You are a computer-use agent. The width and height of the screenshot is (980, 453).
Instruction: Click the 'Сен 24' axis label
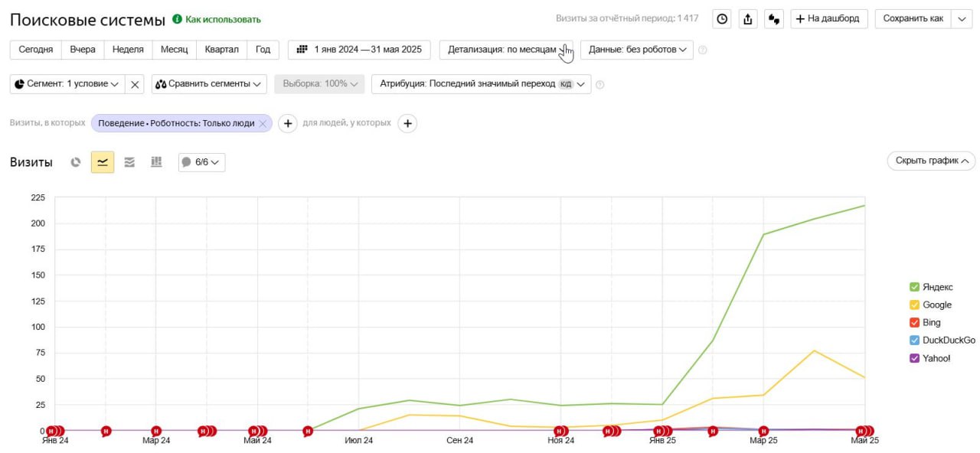coord(459,440)
